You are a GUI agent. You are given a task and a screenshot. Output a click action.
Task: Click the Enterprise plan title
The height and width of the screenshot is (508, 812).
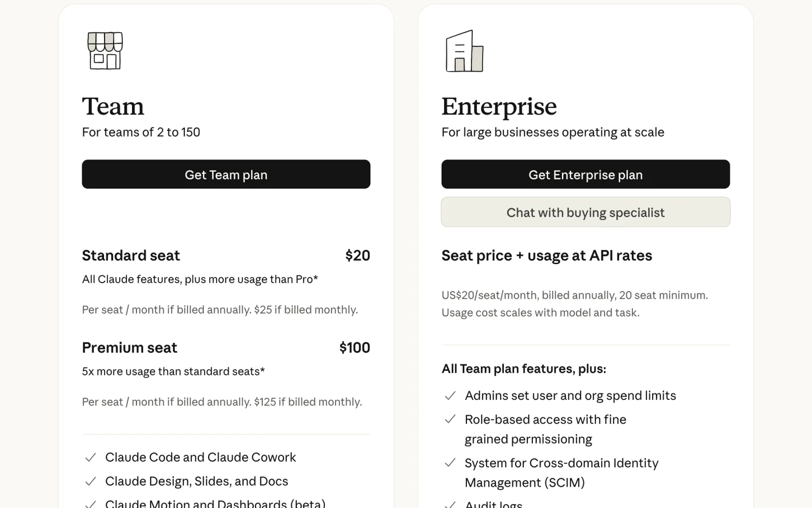pyautogui.click(x=499, y=107)
